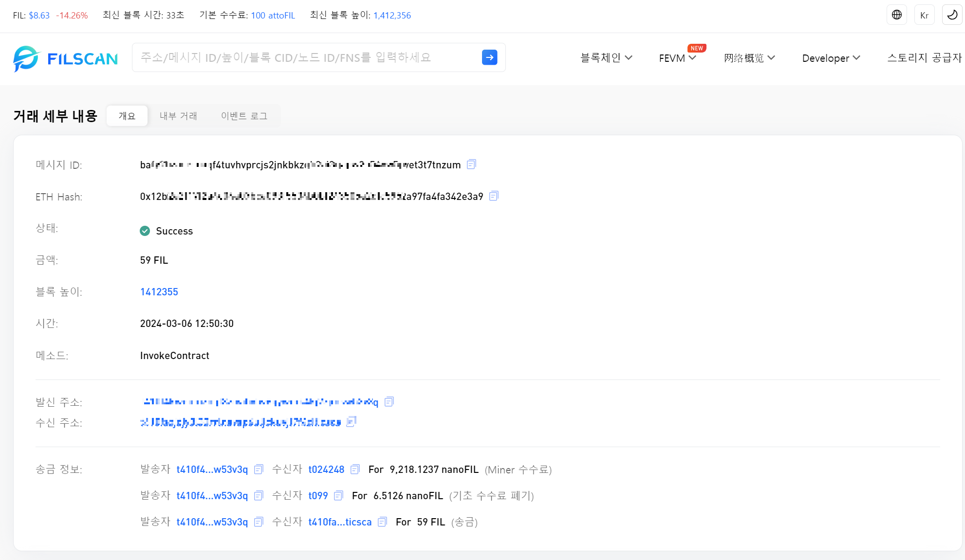The width and height of the screenshot is (965, 560).
Task: Copy address next to t099
Action: pyautogui.click(x=338, y=496)
